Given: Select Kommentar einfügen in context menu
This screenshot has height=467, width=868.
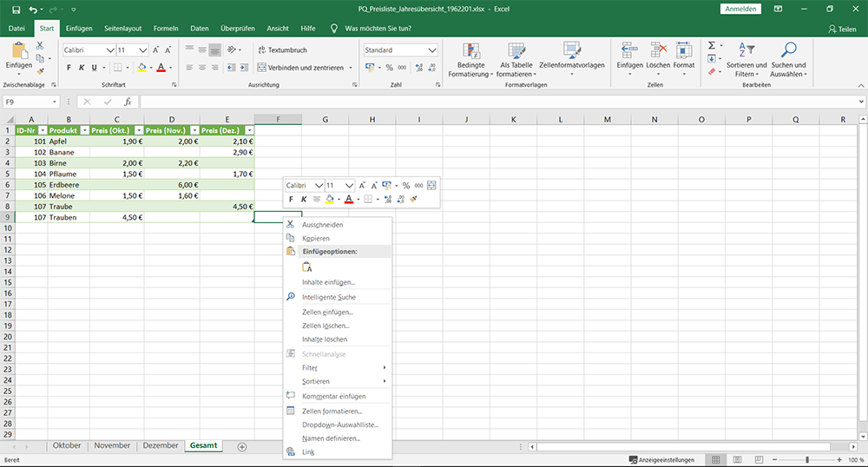Looking at the screenshot, I should (334, 396).
